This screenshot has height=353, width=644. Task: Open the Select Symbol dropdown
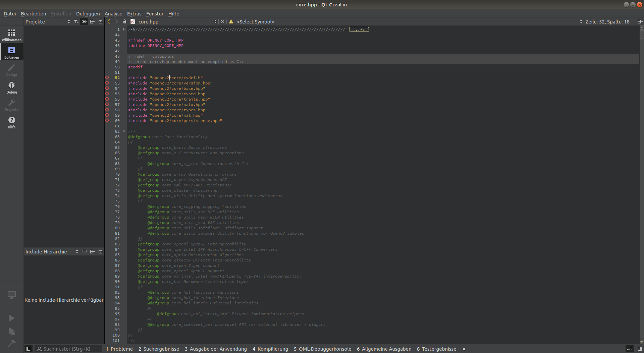click(x=410, y=21)
